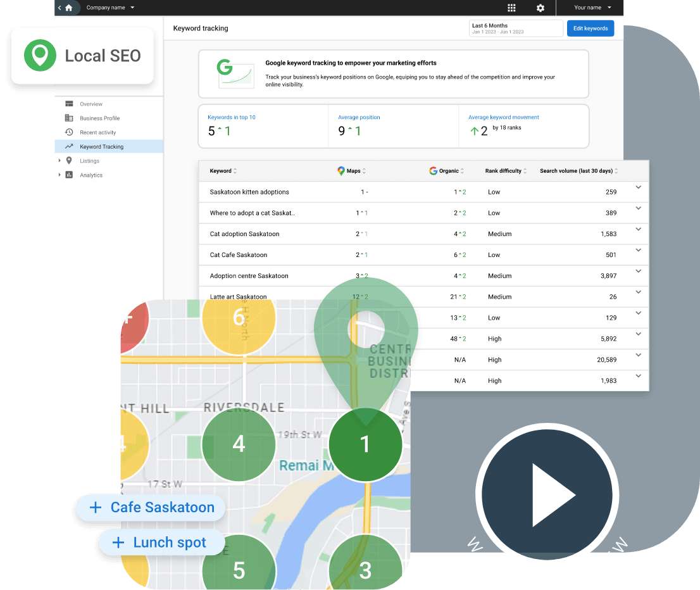The image size is (700, 590).
Task: Expand the Cat Cafe Saskatoon row
Action: pyautogui.click(x=638, y=250)
